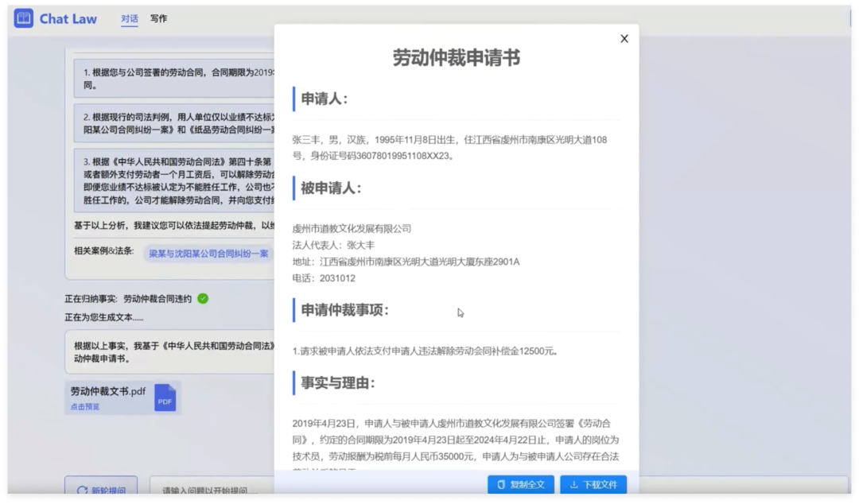This screenshot has height=504, width=859.
Task: Click the 复制全文 copy button
Action: [521, 484]
